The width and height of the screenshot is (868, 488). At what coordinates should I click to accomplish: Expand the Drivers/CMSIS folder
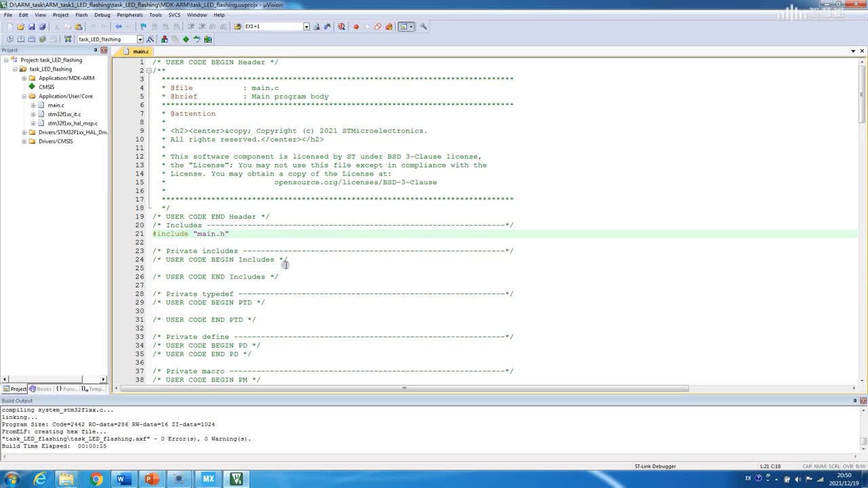click(x=24, y=142)
